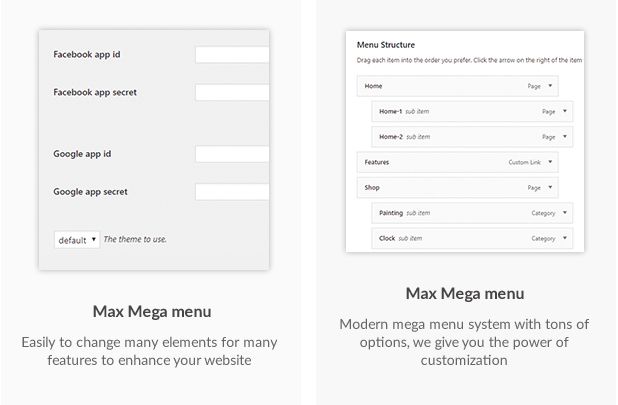Viewport: 618px width, 405px height.
Task: Open the default theme dropdown
Action: [77, 240]
